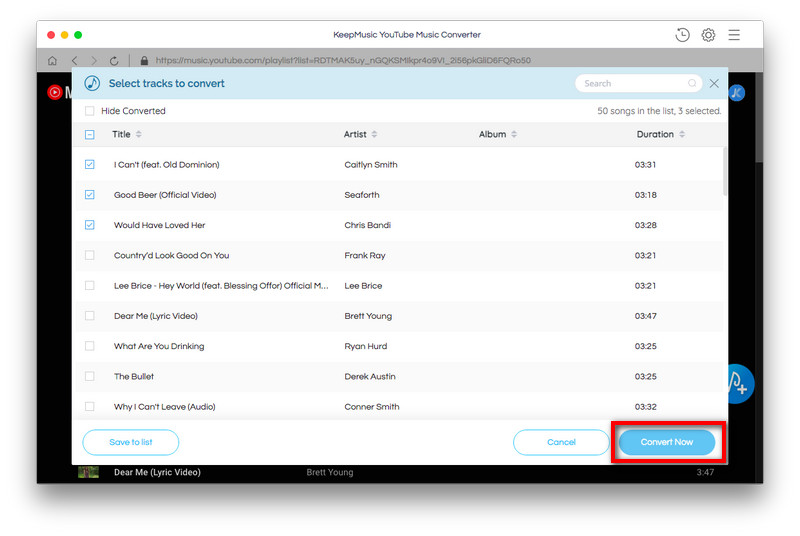Open the hamburger menu icon

[x=734, y=35]
